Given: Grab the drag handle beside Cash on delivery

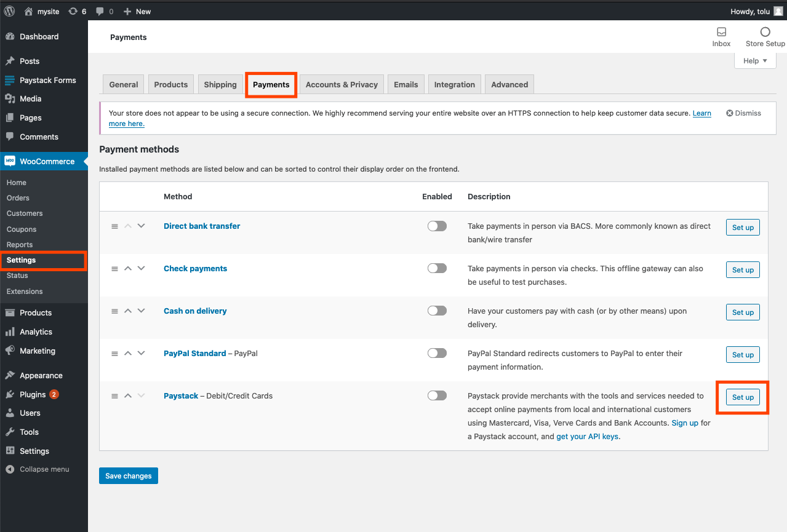Looking at the screenshot, I should click(x=114, y=311).
